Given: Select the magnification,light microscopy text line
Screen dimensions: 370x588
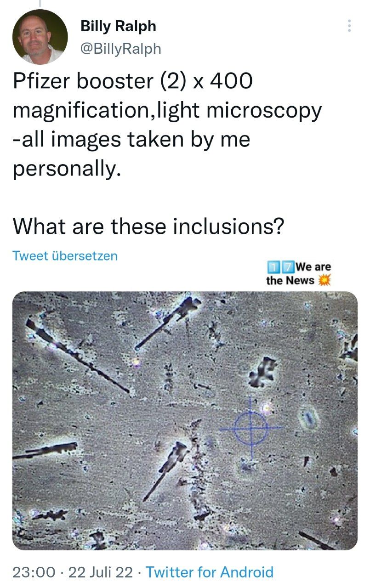Looking at the screenshot, I should [167, 111].
